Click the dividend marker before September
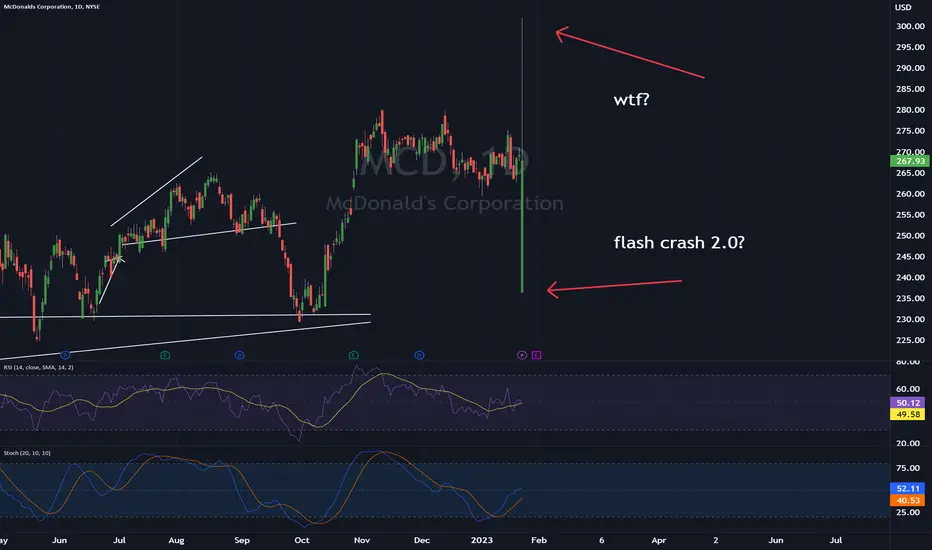The width and height of the screenshot is (932, 550). click(239, 355)
